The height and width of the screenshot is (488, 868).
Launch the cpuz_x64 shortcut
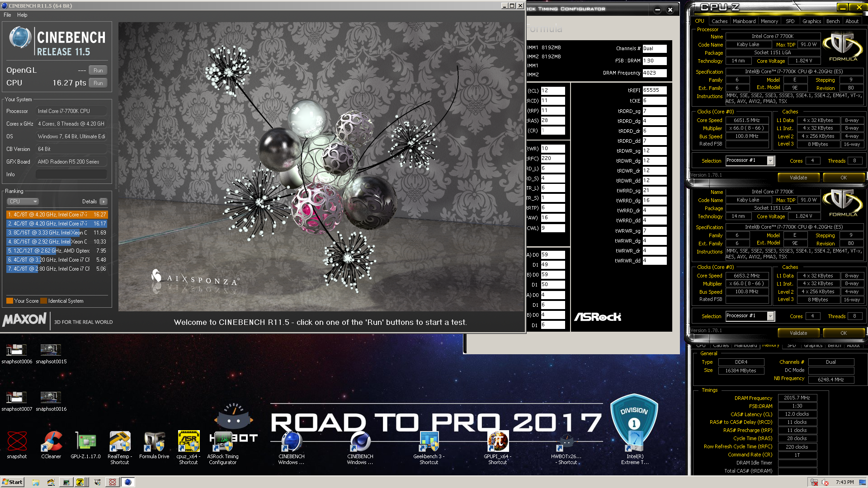pos(189,447)
